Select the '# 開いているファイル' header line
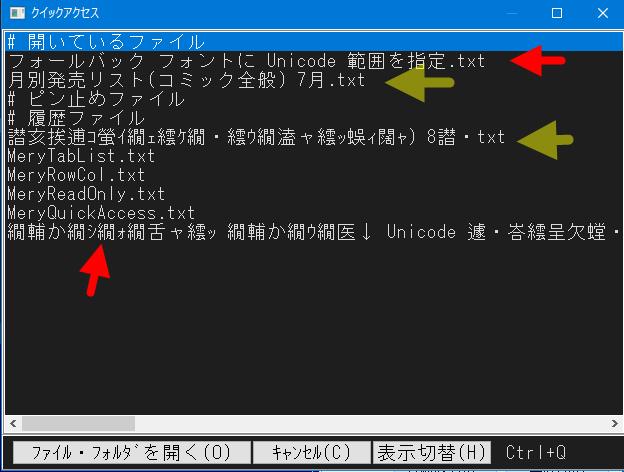This screenshot has width=624, height=472. tap(105, 42)
